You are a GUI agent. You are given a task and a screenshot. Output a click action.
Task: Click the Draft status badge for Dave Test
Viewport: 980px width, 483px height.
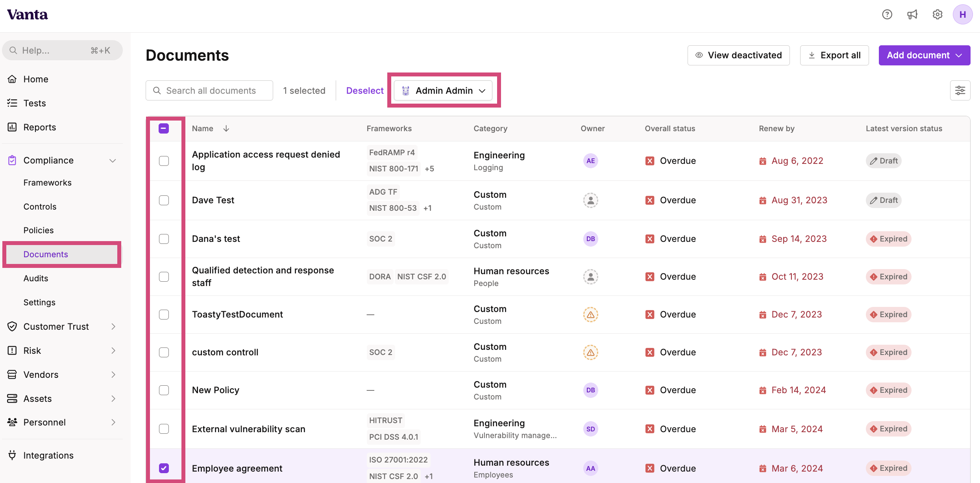coord(884,200)
